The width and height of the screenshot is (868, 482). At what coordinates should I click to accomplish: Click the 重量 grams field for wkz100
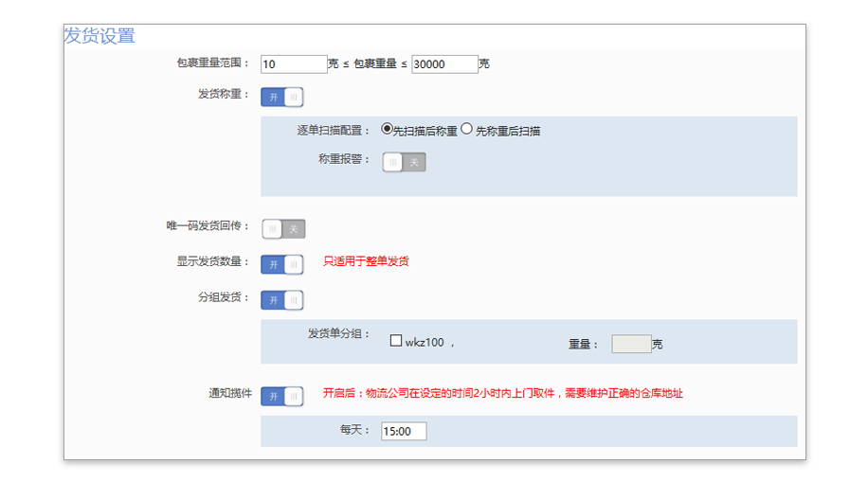click(631, 344)
